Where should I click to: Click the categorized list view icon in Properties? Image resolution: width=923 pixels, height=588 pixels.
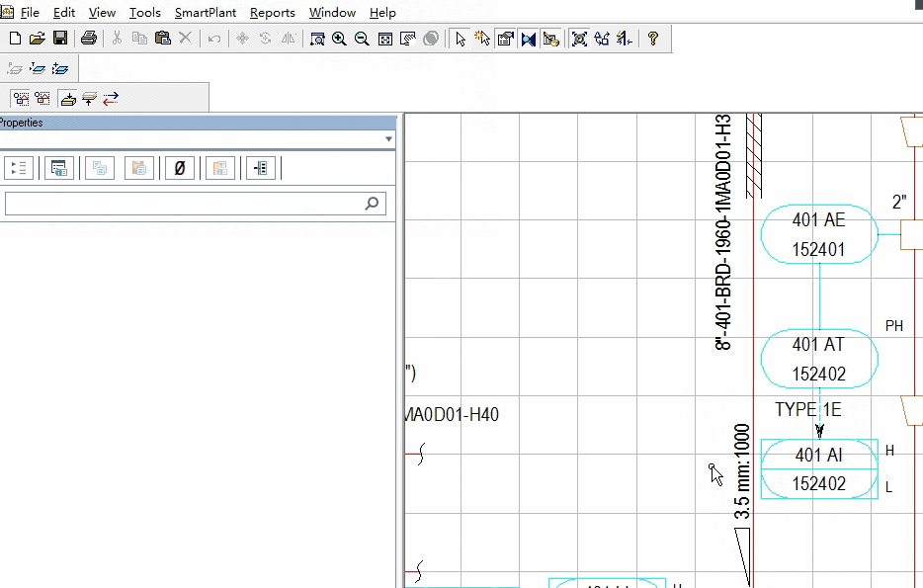pyautogui.click(x=19, y=168)
